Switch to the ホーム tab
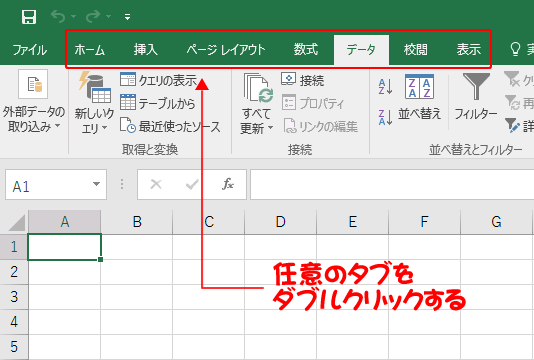Viewport: 534px width, 360px height. (x=90, y=50)
